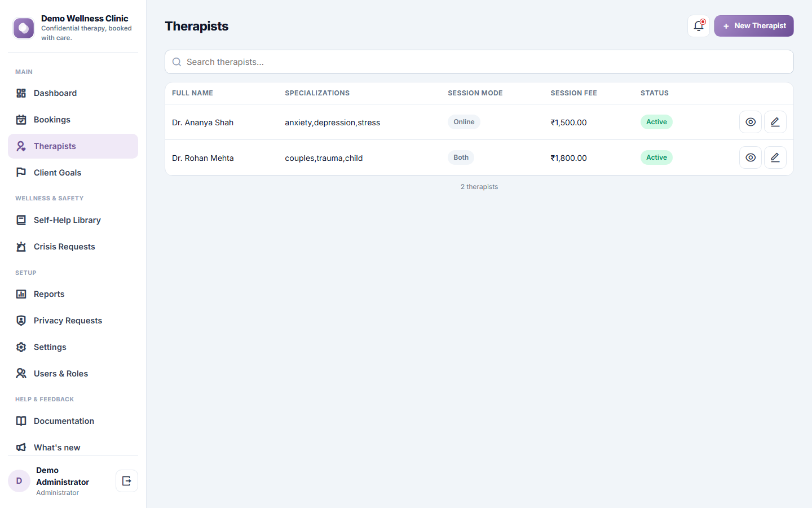Select the name Dr. Ananya Shah
Screen dimensions: 812x508
point(202,122)
